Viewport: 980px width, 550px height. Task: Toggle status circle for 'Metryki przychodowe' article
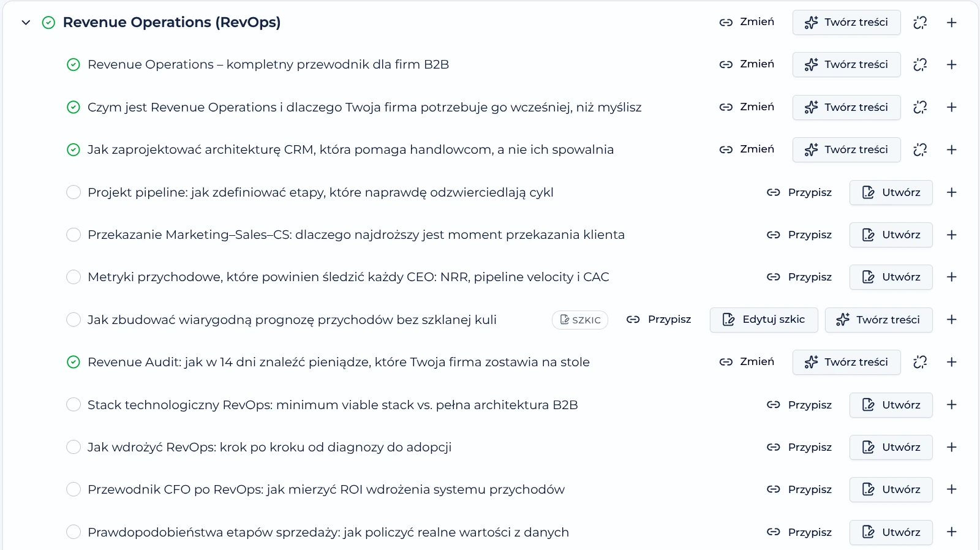coord(73,277)
